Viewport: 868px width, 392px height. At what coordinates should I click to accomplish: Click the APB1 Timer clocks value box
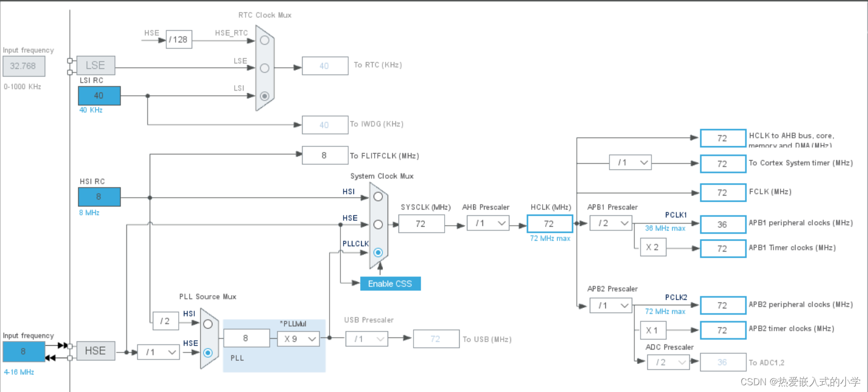pos(723,249)
